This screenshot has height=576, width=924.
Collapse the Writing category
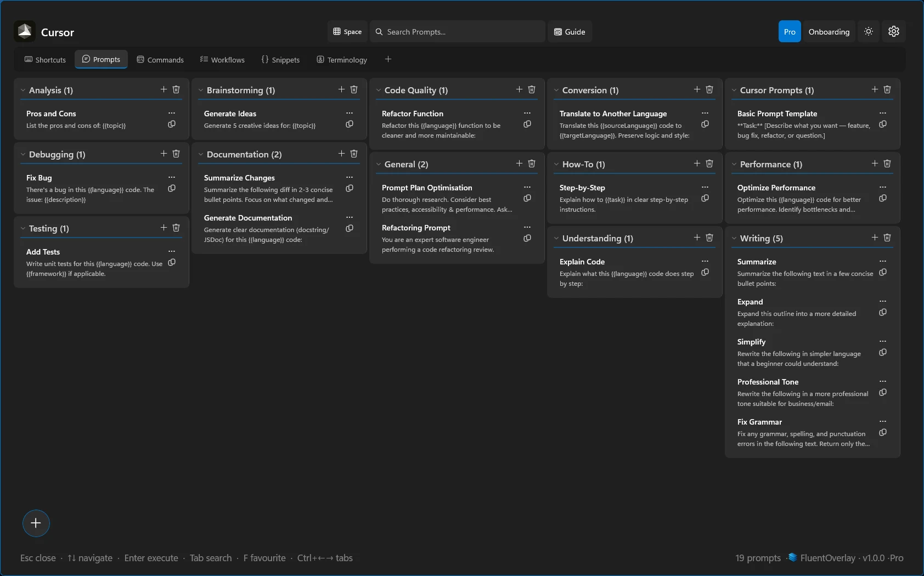[735, 238]
